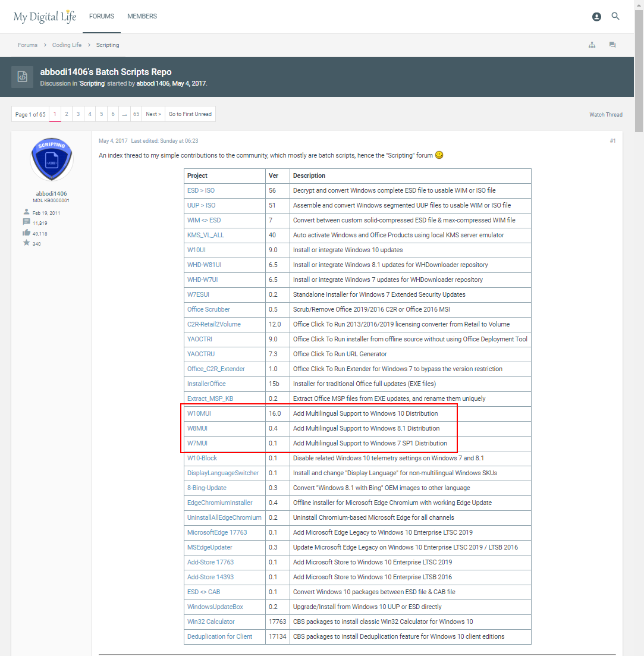Open abbodi1406 link in thread header
Image resolution: width=644 pixels, height=656 pixels.
[153, 83]
